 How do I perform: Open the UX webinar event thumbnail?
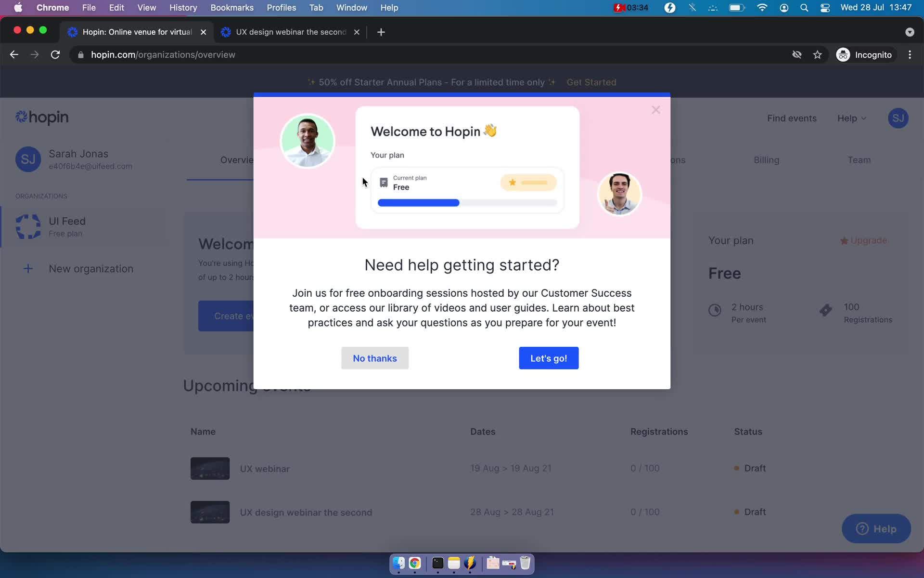click(x=210, y=468)
